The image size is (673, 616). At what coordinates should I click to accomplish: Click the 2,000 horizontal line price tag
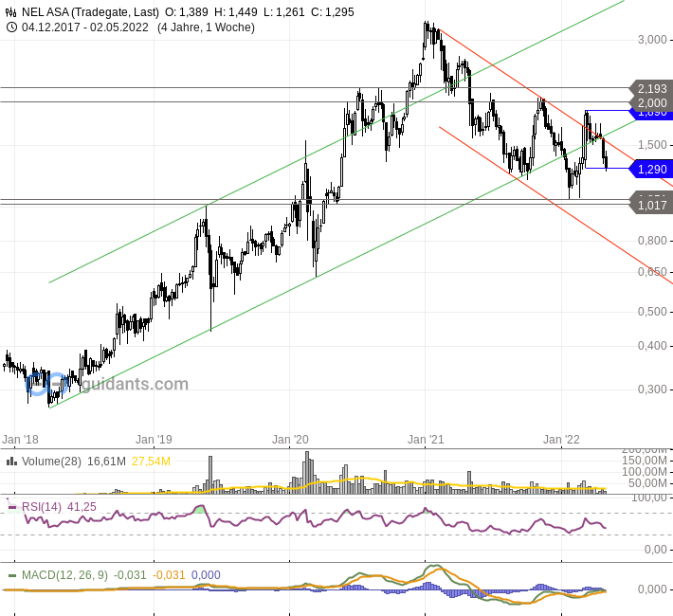point(651,103)
